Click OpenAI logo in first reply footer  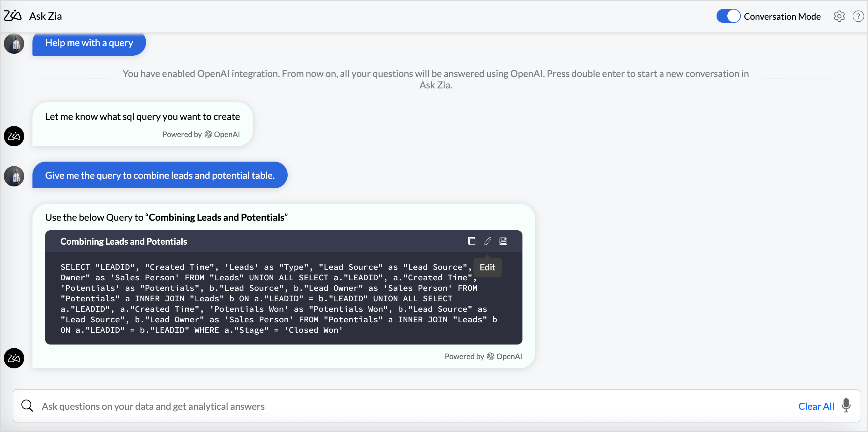point(208,135)
